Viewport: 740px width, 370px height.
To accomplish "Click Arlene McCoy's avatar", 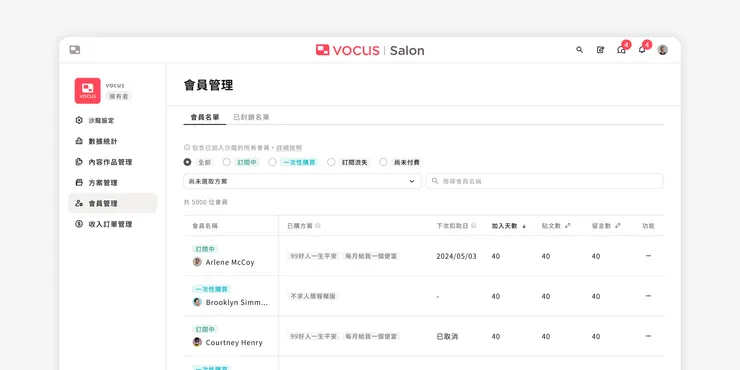I will [197, 262].
